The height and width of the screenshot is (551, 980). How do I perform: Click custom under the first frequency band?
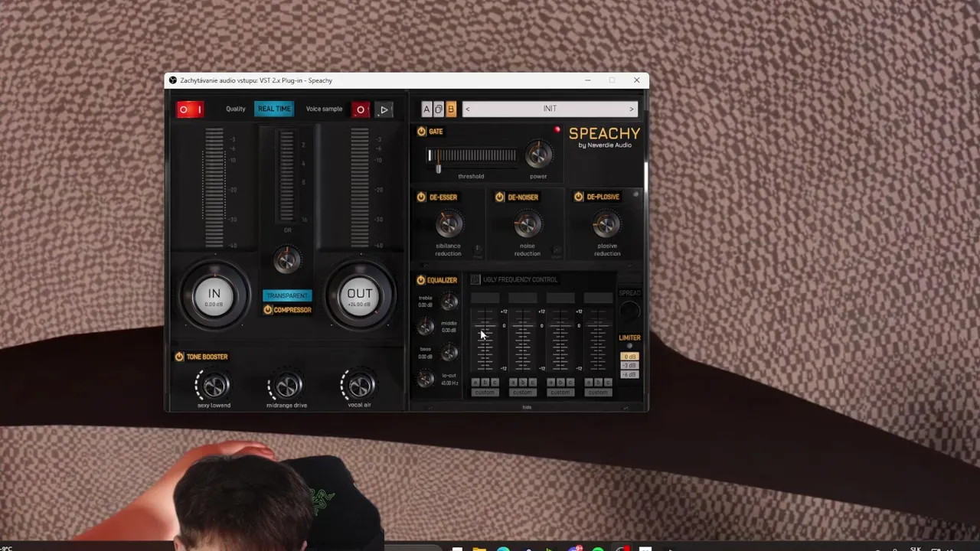(485, 393)
